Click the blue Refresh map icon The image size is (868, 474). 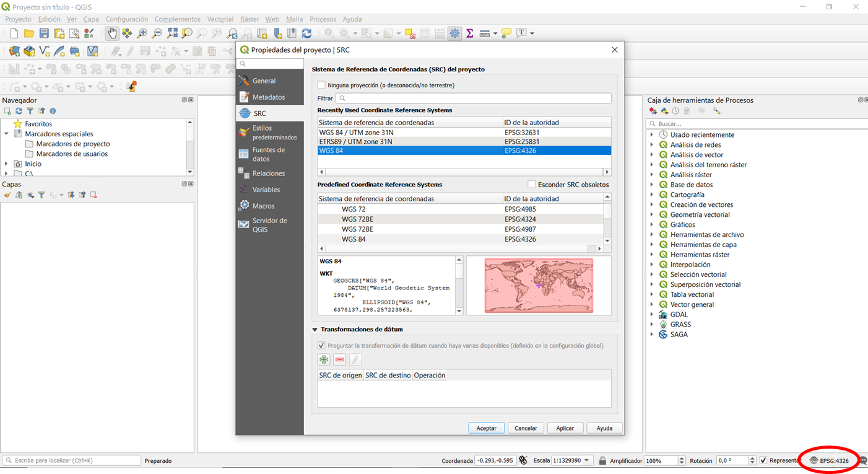click(x=307, y=33)
